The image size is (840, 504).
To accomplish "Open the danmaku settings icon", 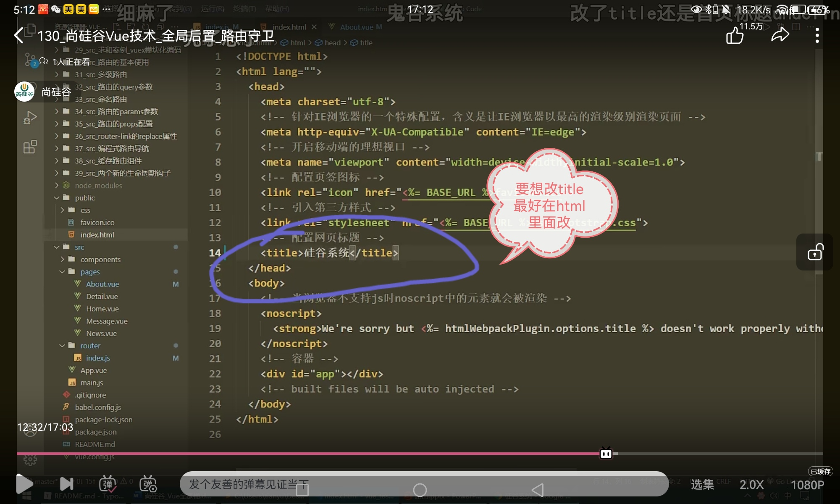I will click(148, 484).
